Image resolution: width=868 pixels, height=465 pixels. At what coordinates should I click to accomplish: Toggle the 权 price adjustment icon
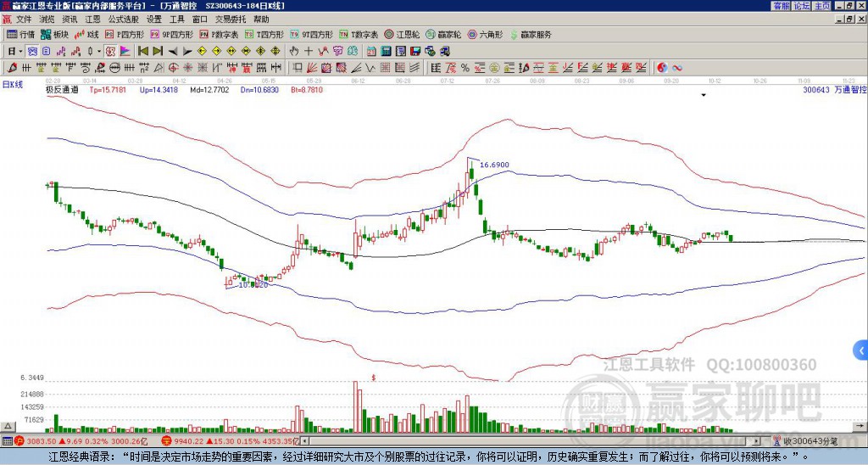point(110,52)
